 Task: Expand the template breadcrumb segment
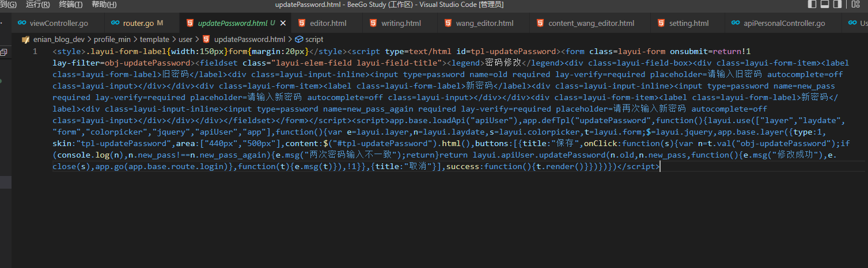tap(154, 40)
